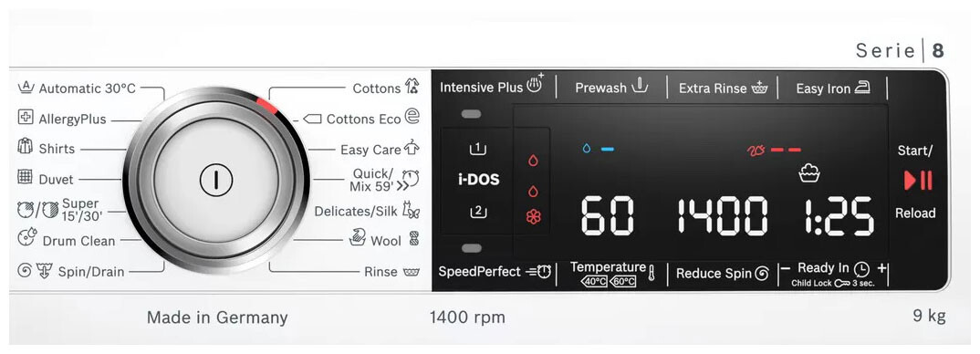
Task: Tap the Prewash tub icon
Action: [x=640, y=86]
